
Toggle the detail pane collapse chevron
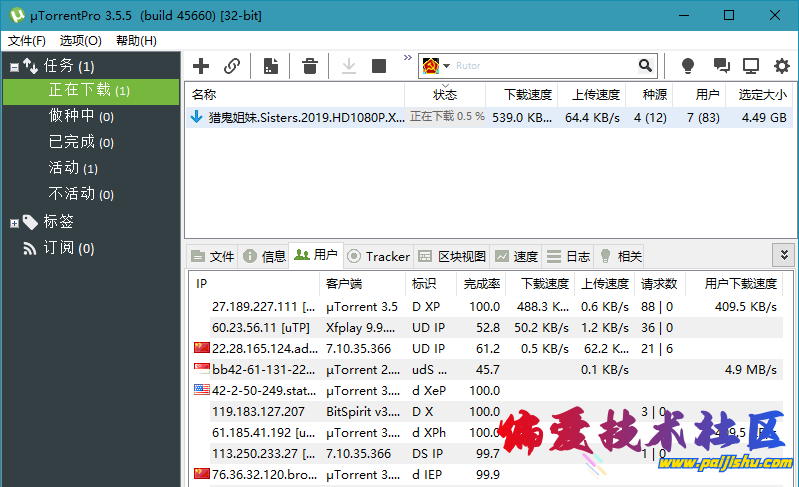(784, 255)
